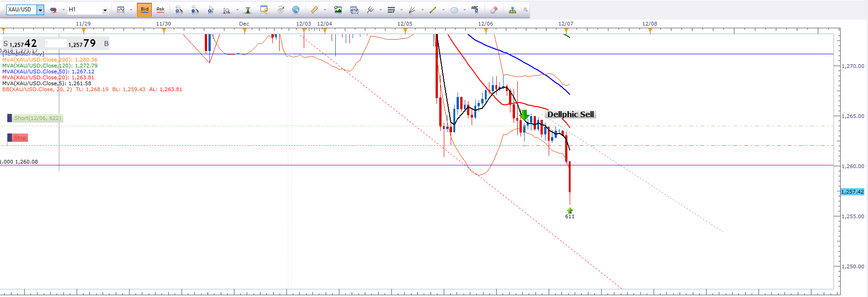
Task: Click the 12/07 date marker on timeline
Action: pos(566,24)
